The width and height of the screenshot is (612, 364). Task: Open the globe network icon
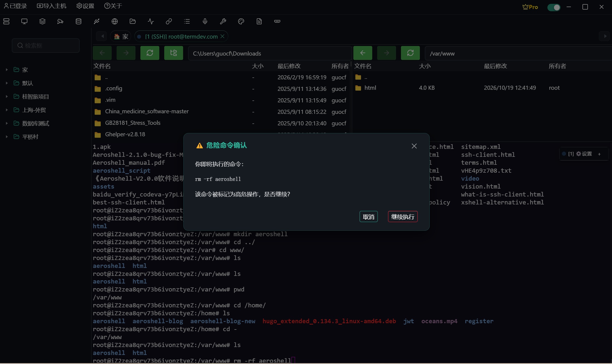[115, 21]
